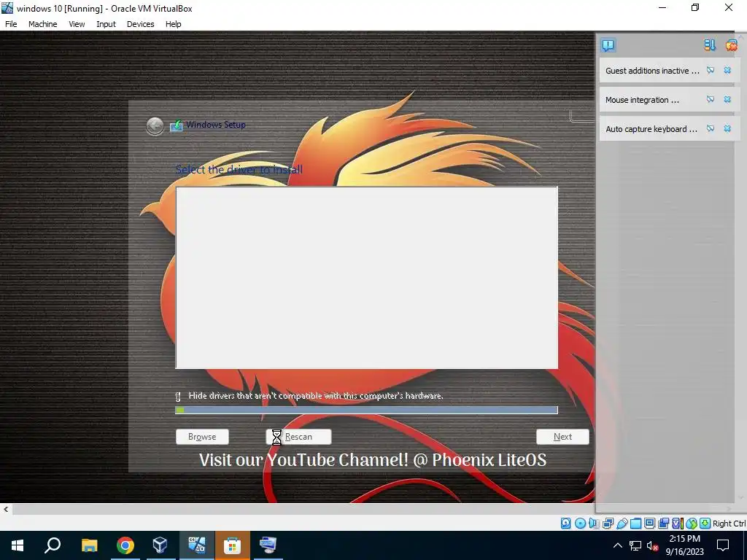747x560 pixels.
Task: Click Next in Windows Setup
Action: [x=562, y=437]
